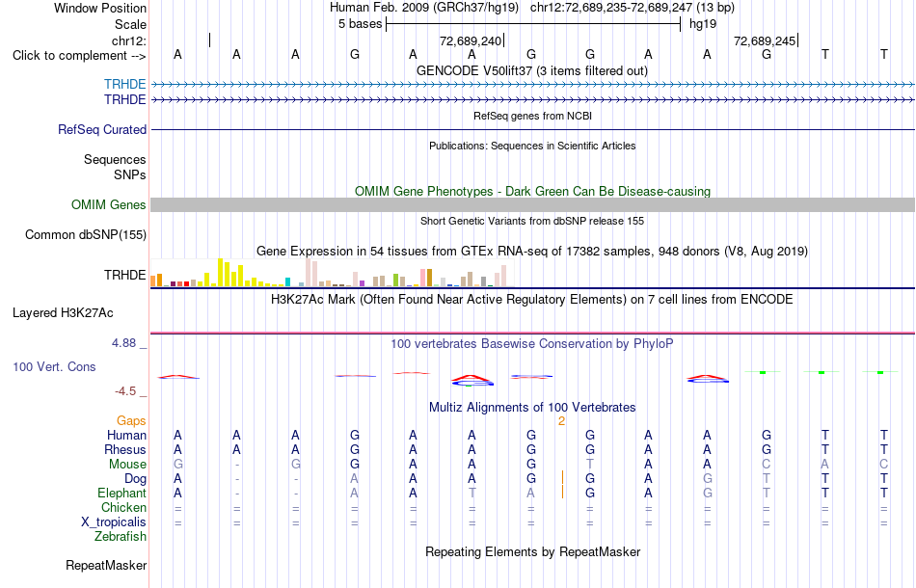The width and height of the screenshot is (916, 588).
Task: Click the Dog species label
Action: 136,479
